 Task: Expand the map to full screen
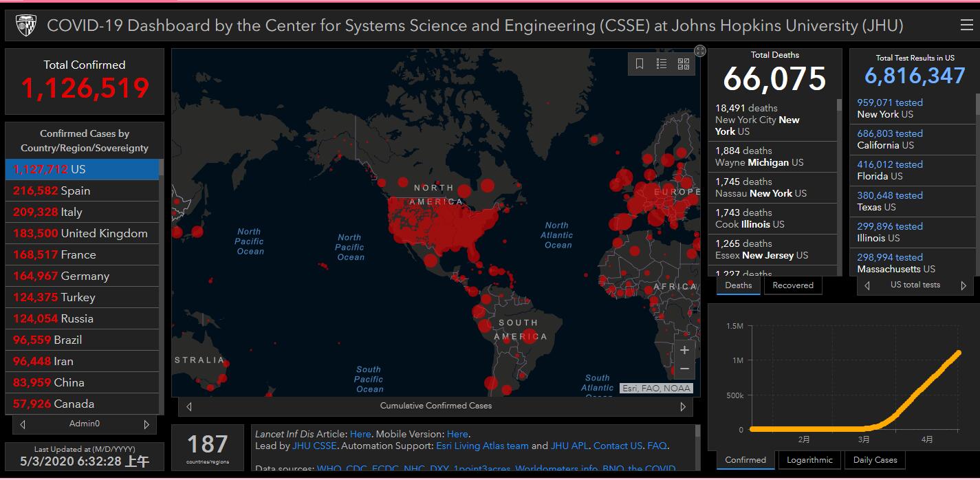click(x=700, y=51)
